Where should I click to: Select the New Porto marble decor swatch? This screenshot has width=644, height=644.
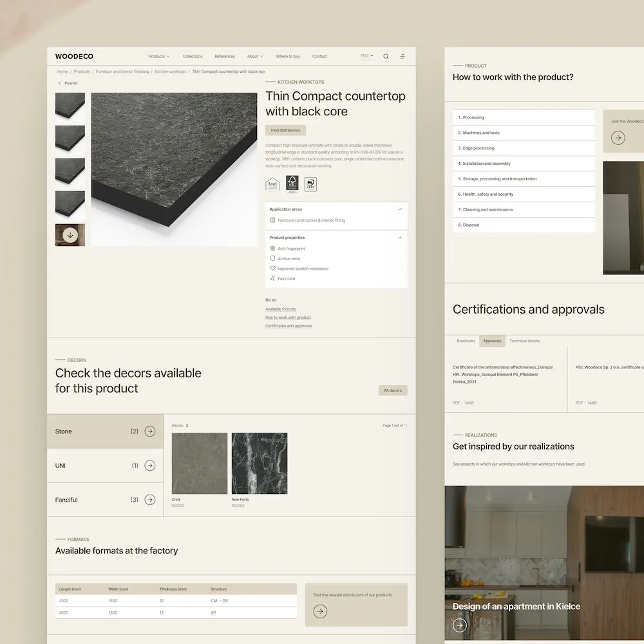(x=260, y=463)
